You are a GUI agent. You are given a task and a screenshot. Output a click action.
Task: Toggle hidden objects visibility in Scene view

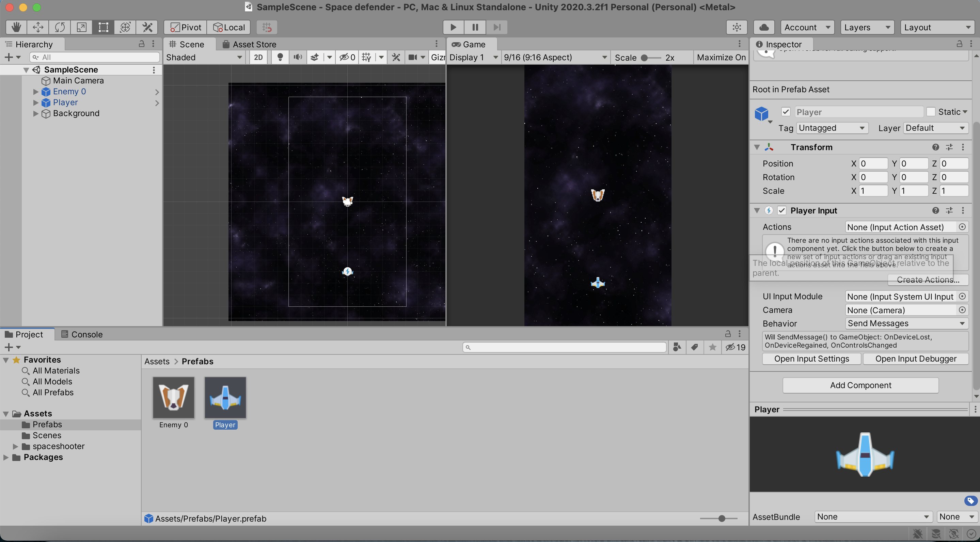click(x=347, y=57)
